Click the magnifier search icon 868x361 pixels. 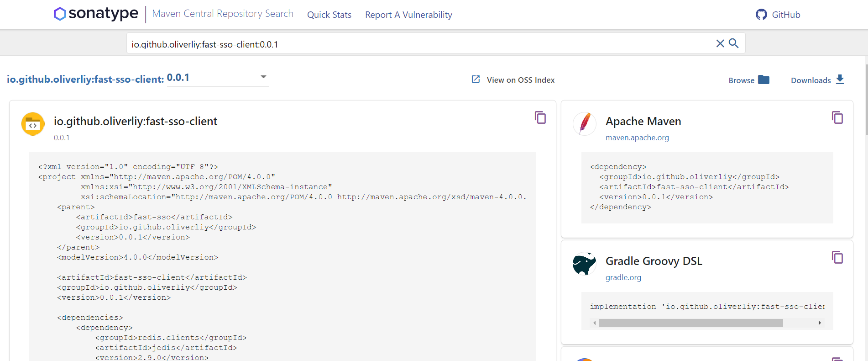click(734, 43)
